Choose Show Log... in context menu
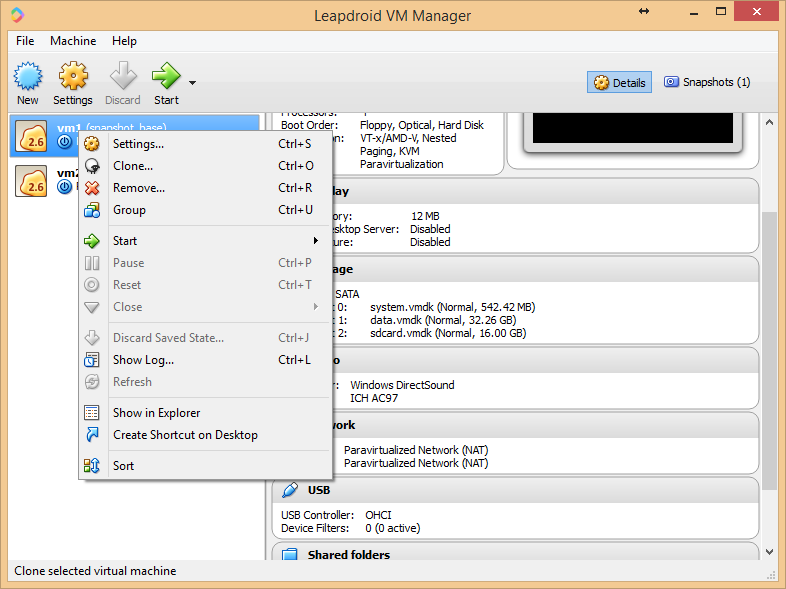786x589 pixels. tap(206, 360)
